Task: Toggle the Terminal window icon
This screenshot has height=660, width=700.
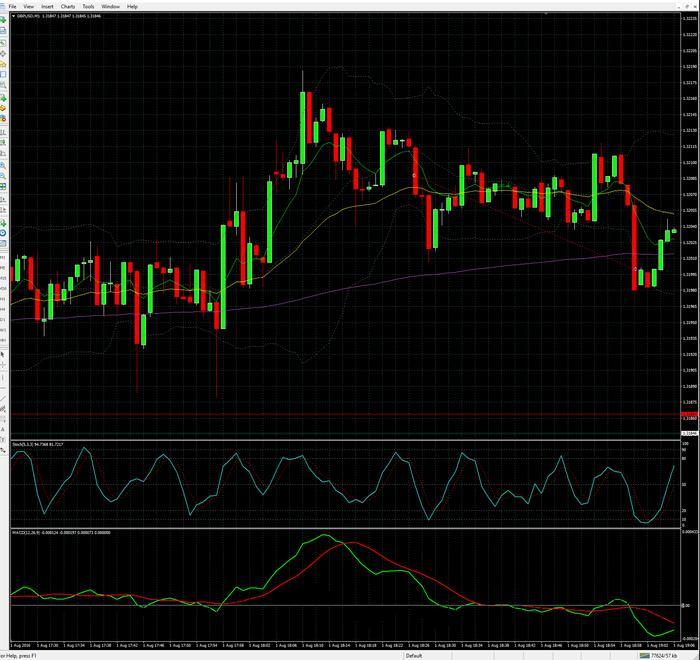Action: pyautogui.click(x=3, y=74)
